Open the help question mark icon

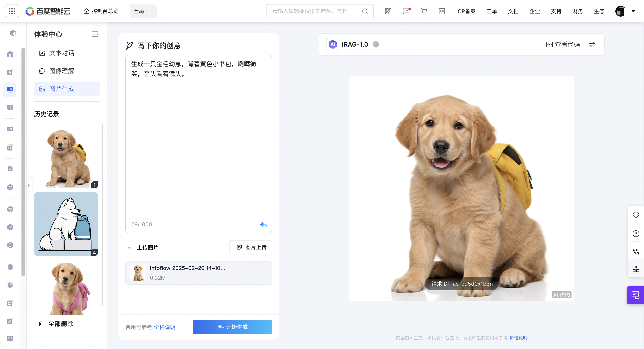(636, 233)
